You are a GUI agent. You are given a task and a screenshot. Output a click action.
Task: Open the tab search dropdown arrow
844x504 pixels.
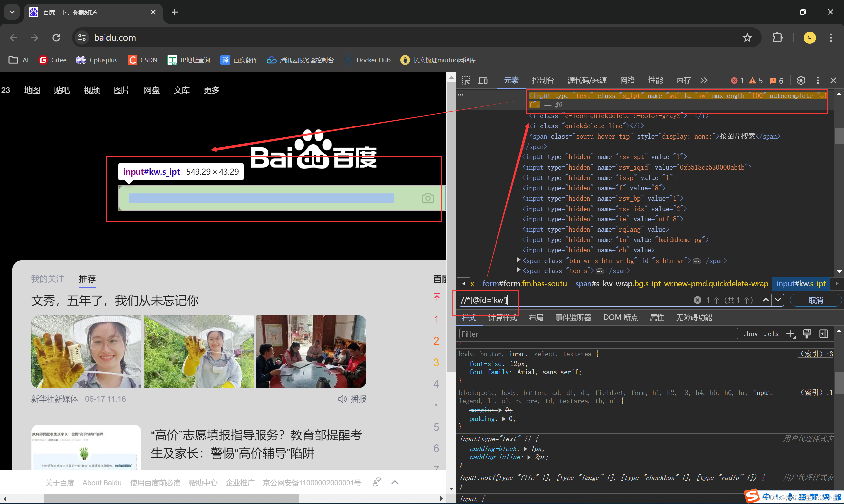pyautogui.click(x=12, y=12)
